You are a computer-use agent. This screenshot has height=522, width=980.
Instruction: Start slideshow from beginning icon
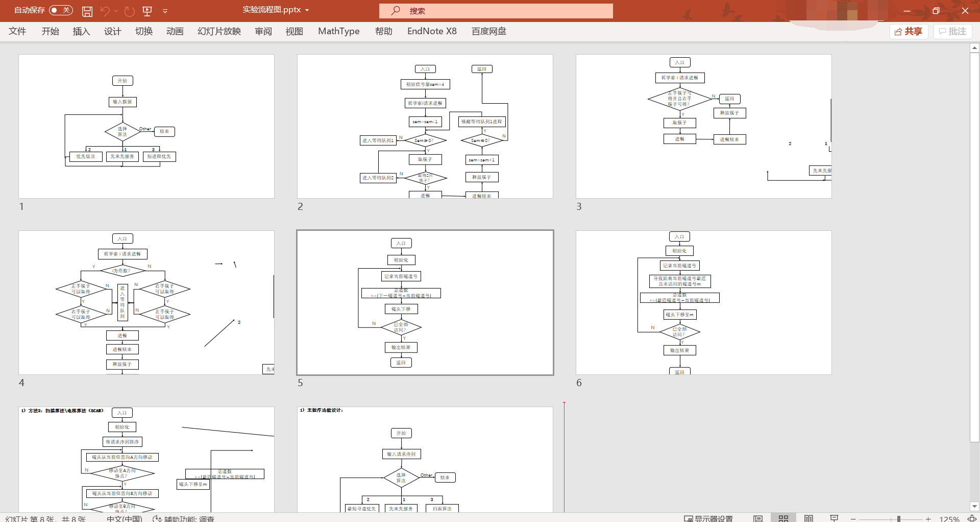tap(148, 11)
